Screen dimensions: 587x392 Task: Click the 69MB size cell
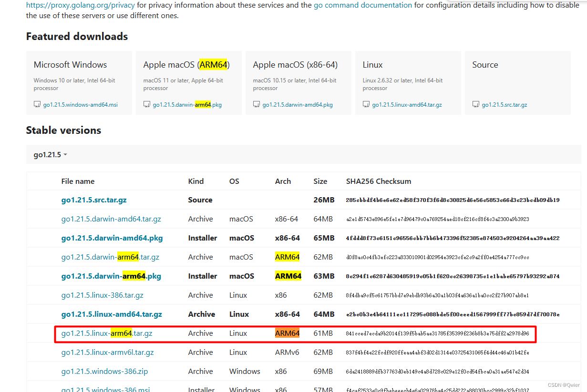[323, 372]
